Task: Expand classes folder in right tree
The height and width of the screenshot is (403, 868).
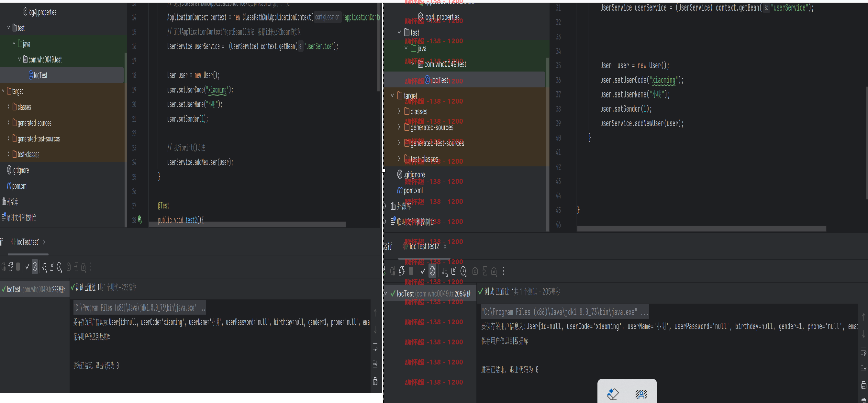Action: point(399,111)
